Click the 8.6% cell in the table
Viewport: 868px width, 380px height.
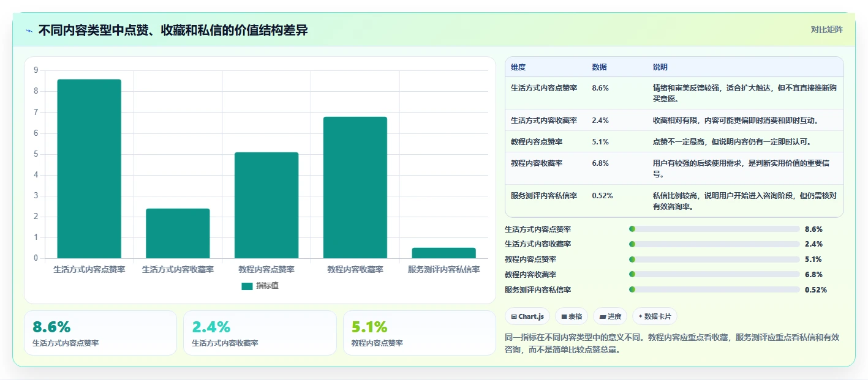pos(600,88)
